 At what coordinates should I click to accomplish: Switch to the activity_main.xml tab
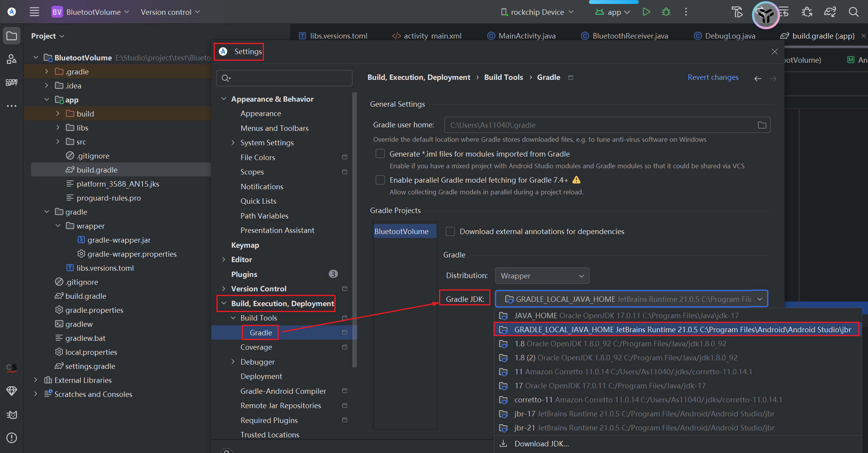(x=427, y=36)
